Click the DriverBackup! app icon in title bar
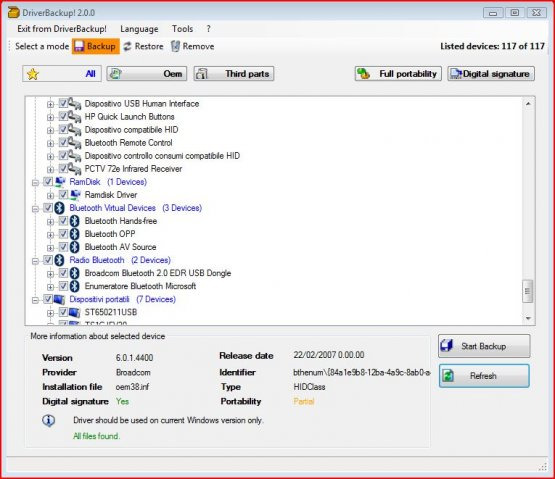 pos(13,12)
